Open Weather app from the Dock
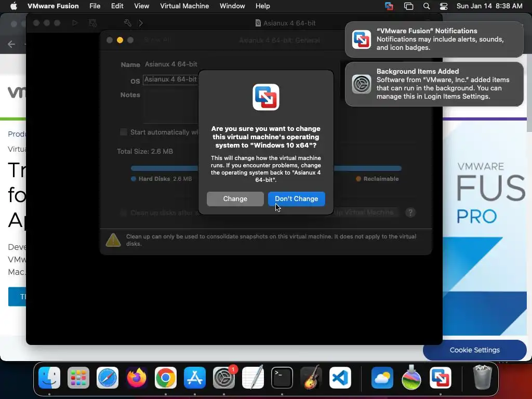Image resolution: width=532 pixels, height=399 pixels. (382, 378)
